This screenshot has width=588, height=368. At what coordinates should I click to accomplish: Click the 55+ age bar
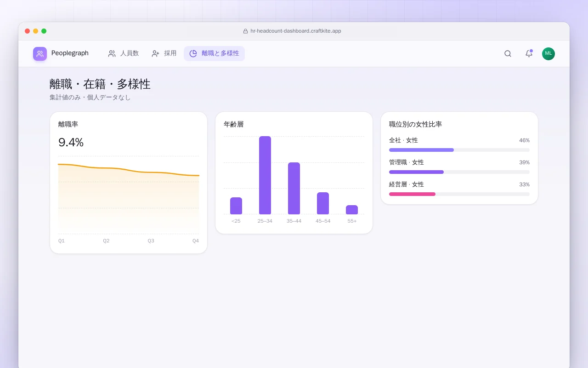coord(352,210)
